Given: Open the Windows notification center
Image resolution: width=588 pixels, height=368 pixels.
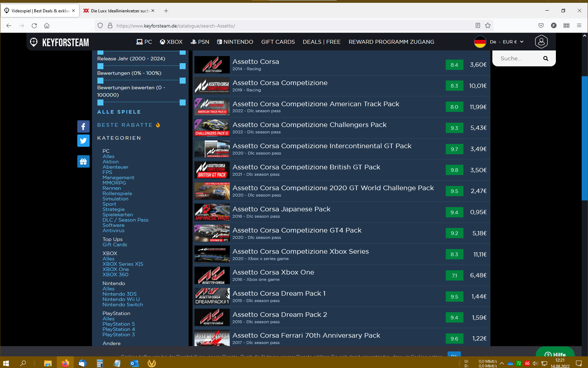Looking at the screenshot, I should (579, 363).
